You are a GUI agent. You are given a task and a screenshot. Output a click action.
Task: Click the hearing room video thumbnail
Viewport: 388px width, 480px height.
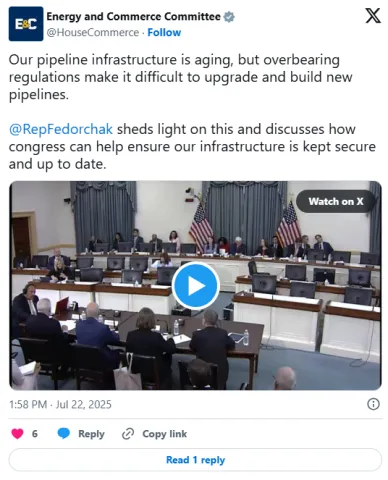(195, 286)
